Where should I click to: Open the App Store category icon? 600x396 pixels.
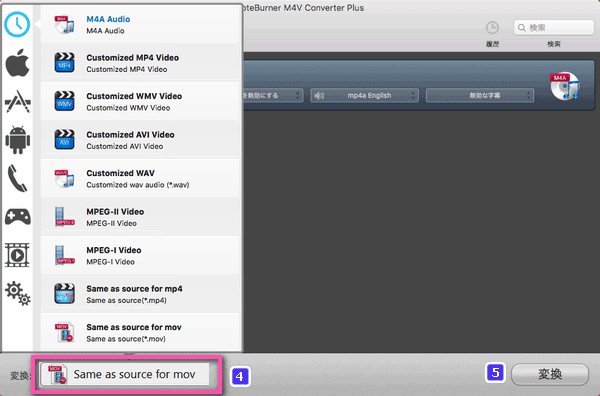click(x=17, y=101)
